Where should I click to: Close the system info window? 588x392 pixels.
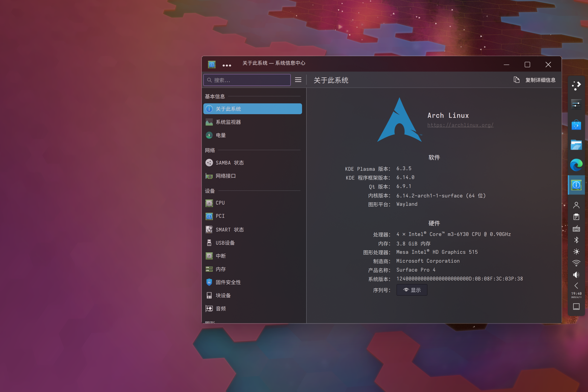(548, 65)
